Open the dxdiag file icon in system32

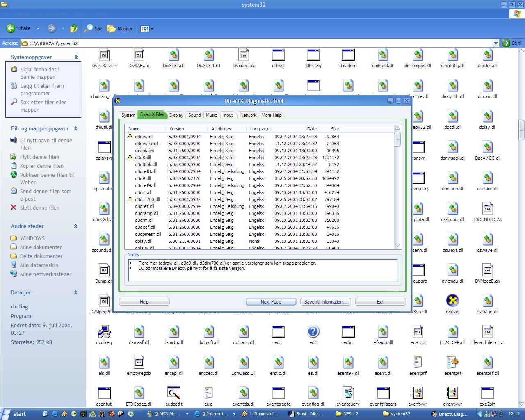coord(452,301)
